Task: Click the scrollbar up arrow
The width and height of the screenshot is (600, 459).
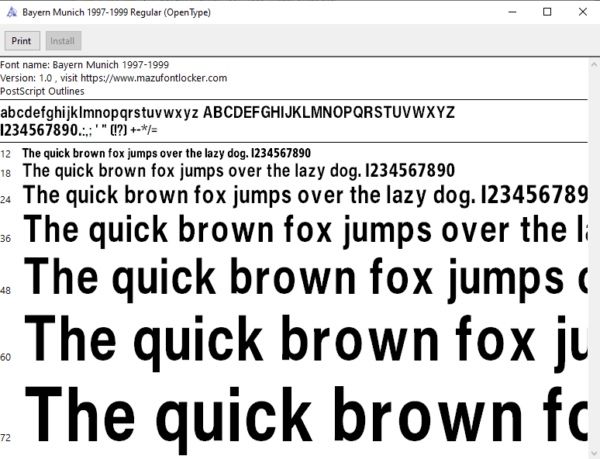Action: 594,65
